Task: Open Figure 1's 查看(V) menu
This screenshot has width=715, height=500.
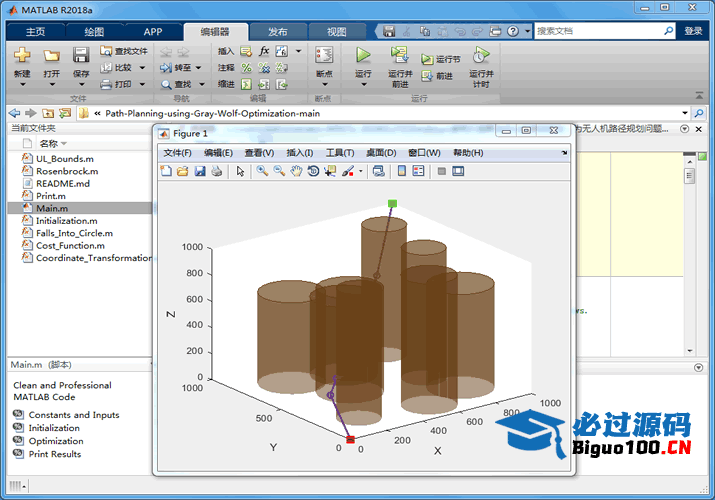Action: point(259,153)
